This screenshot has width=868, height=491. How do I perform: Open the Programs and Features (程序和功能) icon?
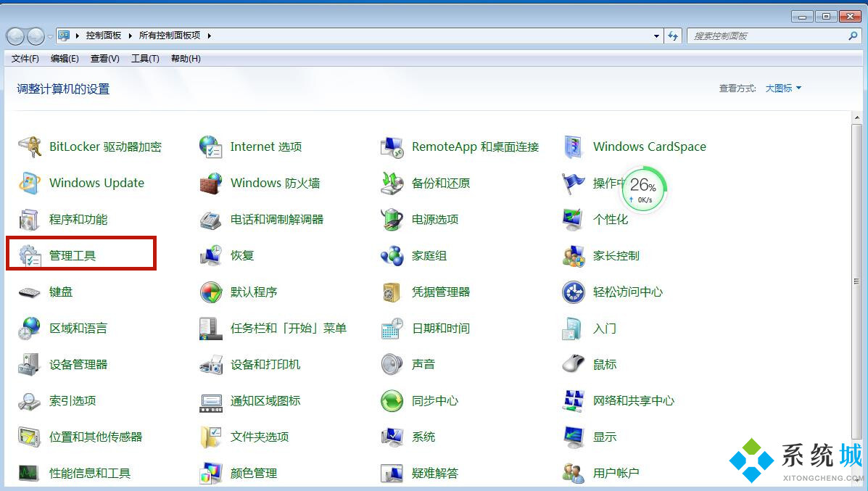click(29, 220)
